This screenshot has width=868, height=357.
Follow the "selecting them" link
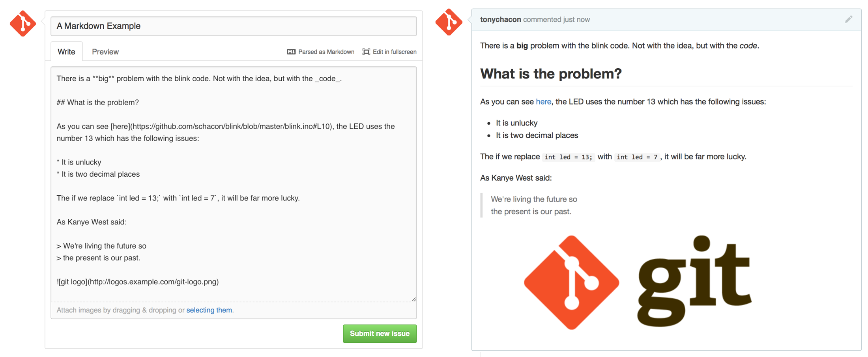tap(209, 310)
